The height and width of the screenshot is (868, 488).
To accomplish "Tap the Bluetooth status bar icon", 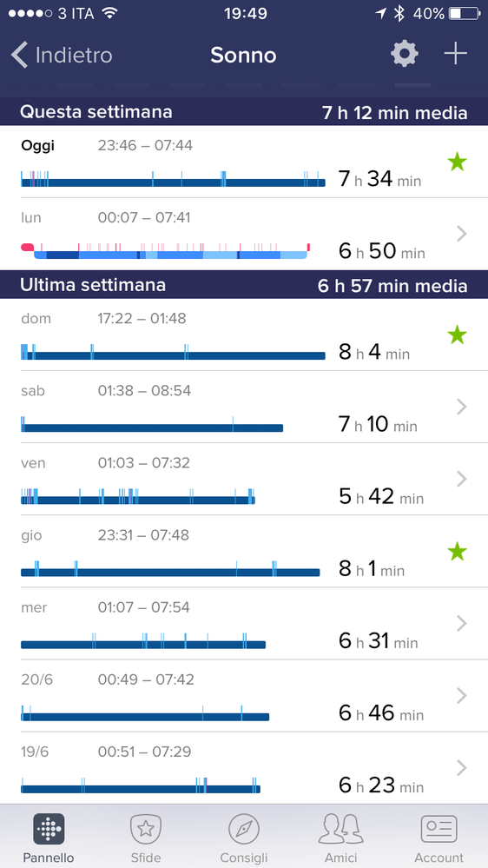I will pos(399,14).
